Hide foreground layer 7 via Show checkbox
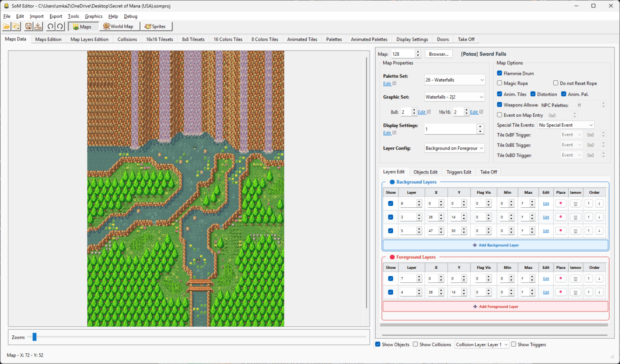This screenshot has width=620, height=364. point(390,278)
